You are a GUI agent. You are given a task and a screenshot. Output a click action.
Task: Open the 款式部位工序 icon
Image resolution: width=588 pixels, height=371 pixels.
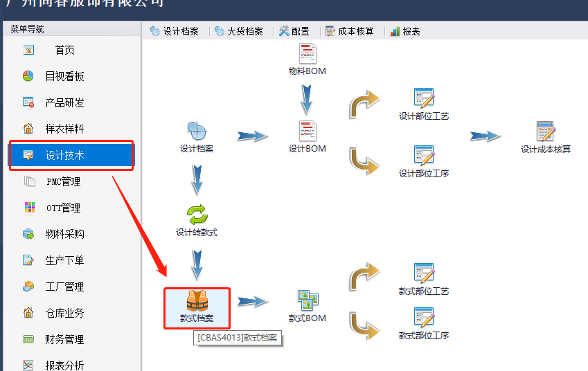pos(424,318)
